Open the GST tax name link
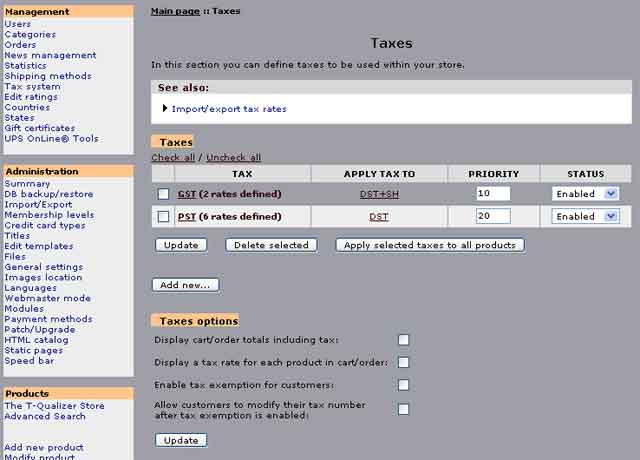The width and height of the screenshot is (640, 460). 187,194
